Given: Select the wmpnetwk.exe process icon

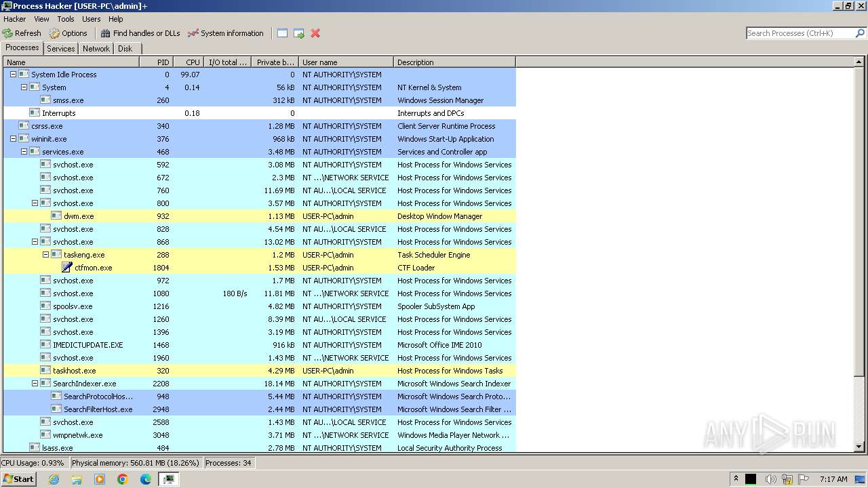Looking at the screenshot, I should click(45, 435).
